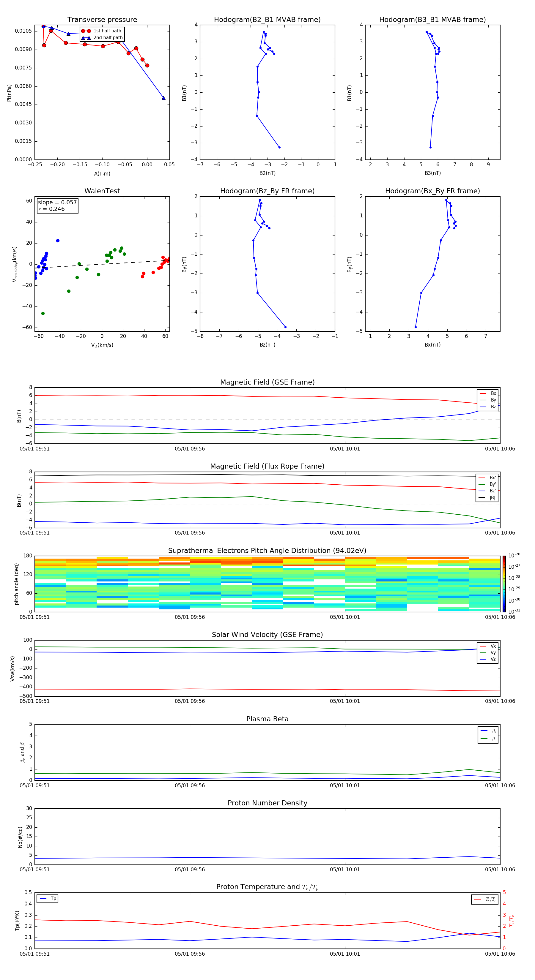
Task: Click the pitch angle distribution colorbar
Action: point(504,584)
